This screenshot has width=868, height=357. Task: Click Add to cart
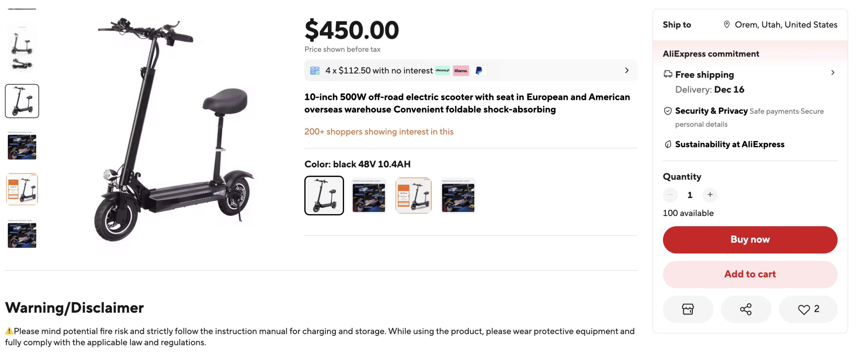[750, 274]
